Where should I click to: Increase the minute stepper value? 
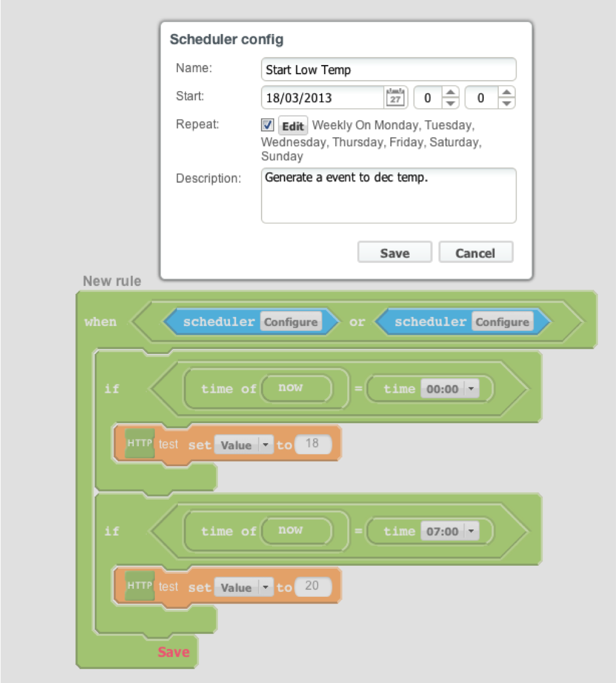[x=506, y=93]
